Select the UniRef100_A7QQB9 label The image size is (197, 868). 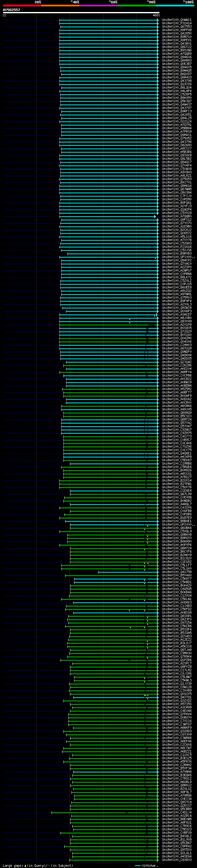[177, 54]
